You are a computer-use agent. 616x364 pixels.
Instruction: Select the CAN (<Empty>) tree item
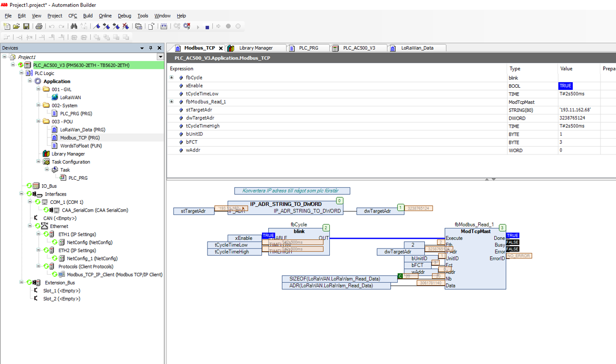click(x=60, y=218)
